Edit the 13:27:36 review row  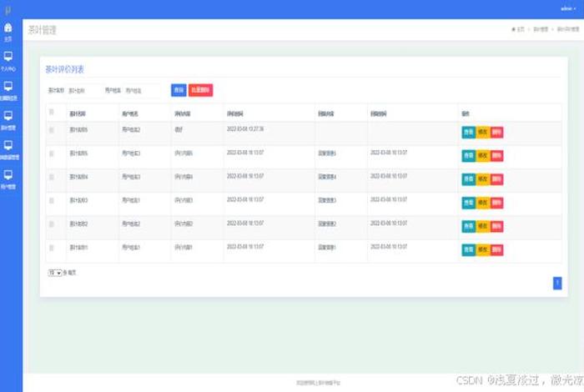tap(483, 132)
